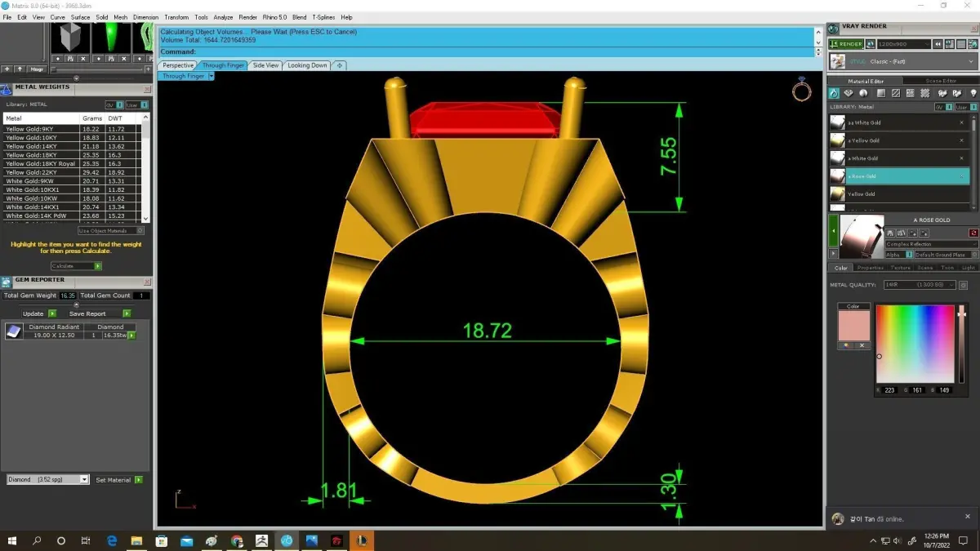This screenshot has width=980, height=551.
Task: Pick a color in the spectrum field
Action: (915, 344)
